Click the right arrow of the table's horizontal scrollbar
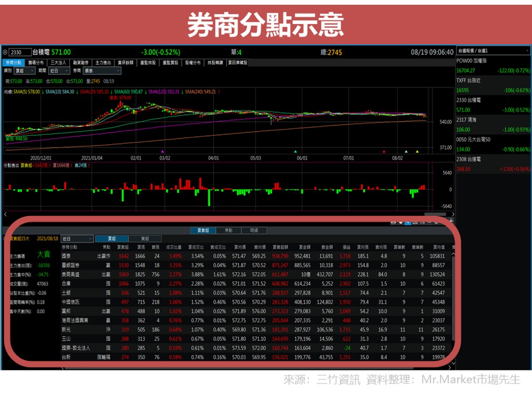Viewport: 532px width, 393px height. 449,368
